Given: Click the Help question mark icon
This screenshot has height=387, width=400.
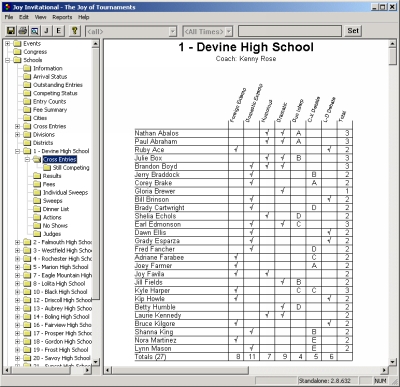Looking at the screenshot, I should (75, 31).
